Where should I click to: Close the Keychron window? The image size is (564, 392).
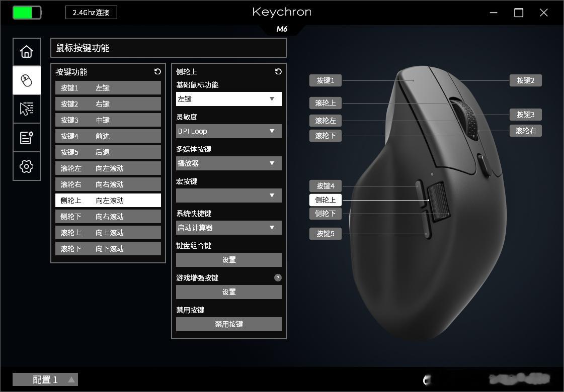544,13
